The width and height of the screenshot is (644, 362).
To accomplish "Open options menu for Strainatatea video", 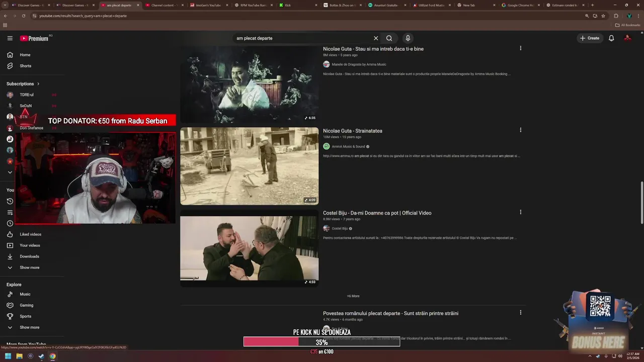I will [520, 130].
